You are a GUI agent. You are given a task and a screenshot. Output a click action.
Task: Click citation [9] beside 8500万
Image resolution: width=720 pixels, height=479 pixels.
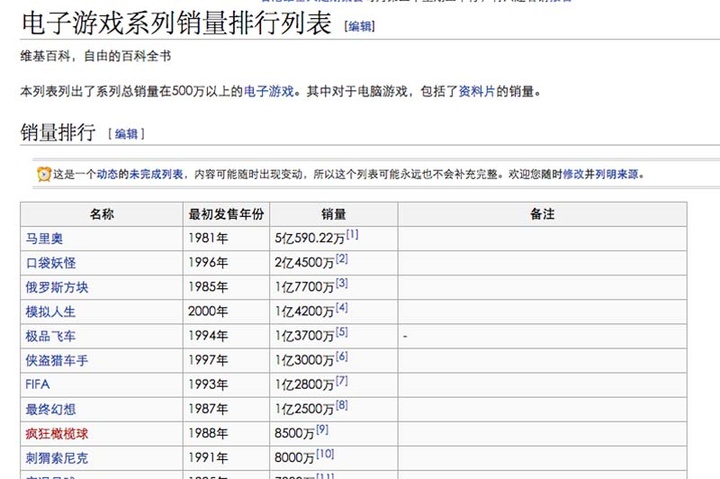point(322,429)
